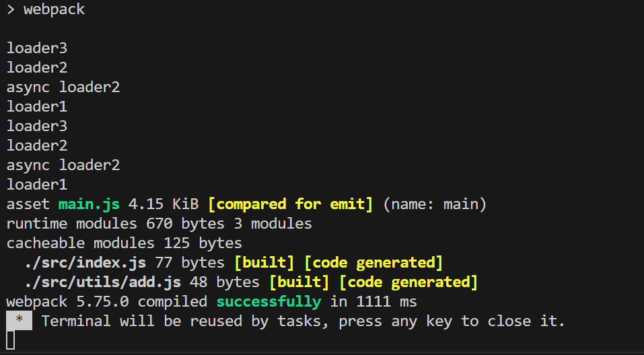Click the 'Terminal will be reused' message

coord(303,321)
